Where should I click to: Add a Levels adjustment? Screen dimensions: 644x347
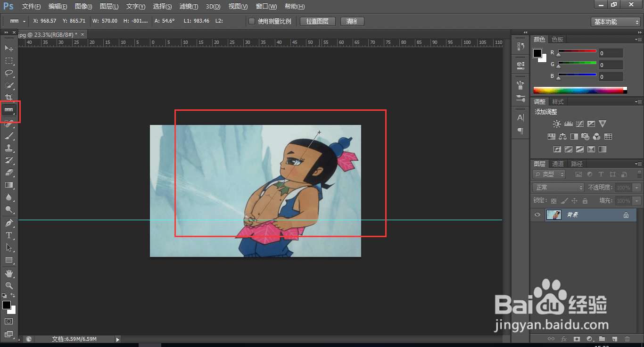click(x=568, y=124)
